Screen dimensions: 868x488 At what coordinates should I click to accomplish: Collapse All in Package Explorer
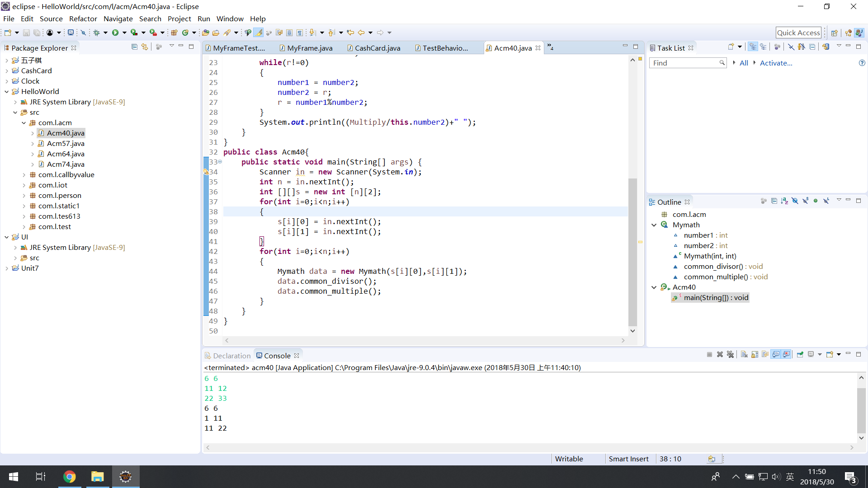134,47
